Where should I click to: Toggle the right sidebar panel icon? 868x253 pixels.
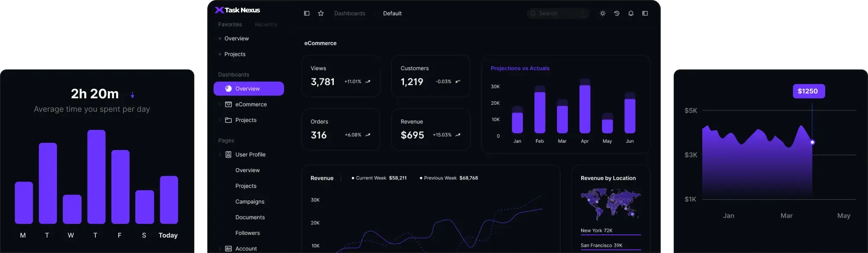[x=645, y=13]
